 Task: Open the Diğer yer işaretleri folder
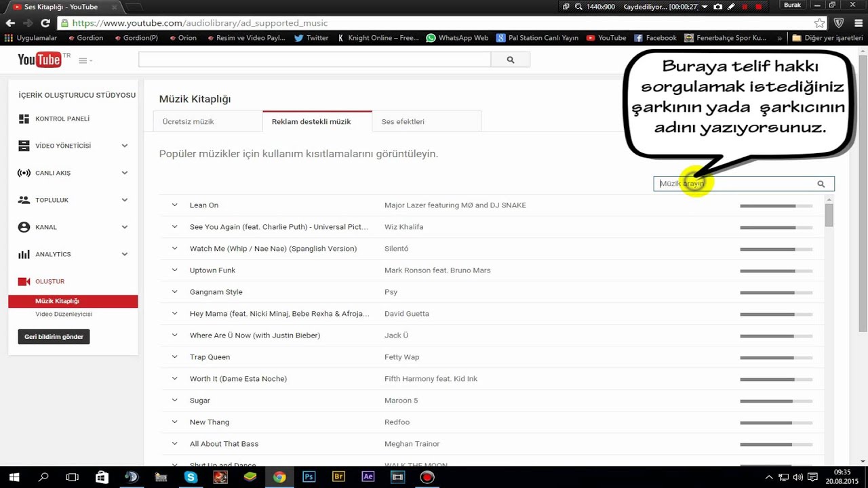[827, 38]
